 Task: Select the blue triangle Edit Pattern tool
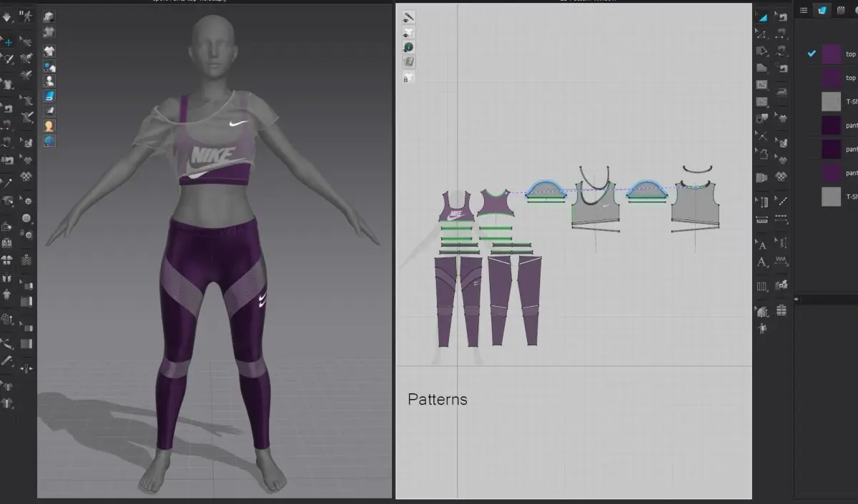pos(762,16)
